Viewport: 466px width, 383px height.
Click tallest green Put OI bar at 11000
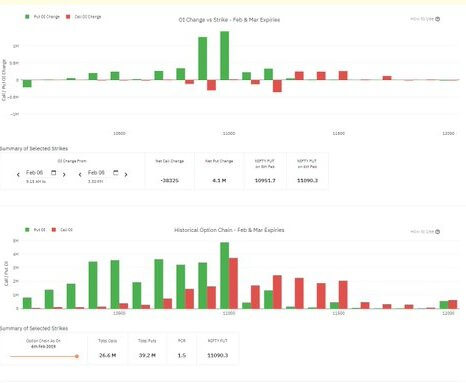(225, 275)
